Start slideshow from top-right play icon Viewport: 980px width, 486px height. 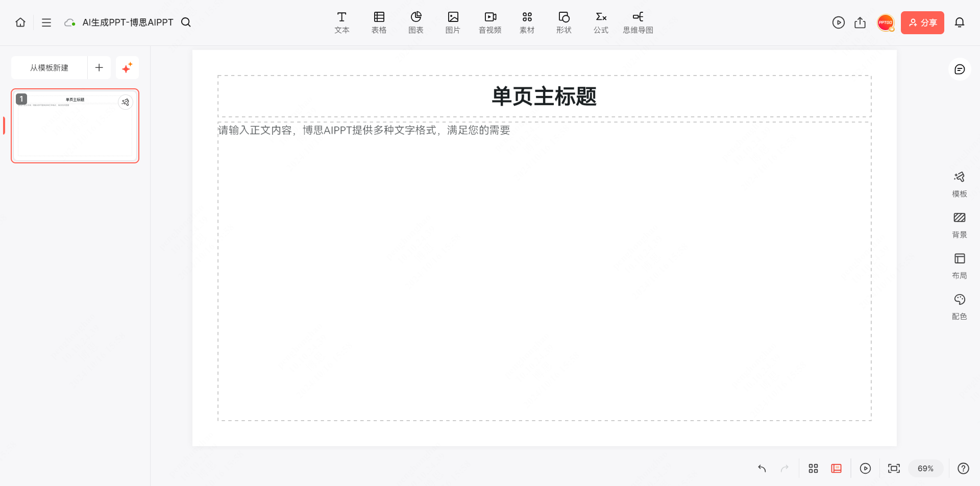(839, 22)
